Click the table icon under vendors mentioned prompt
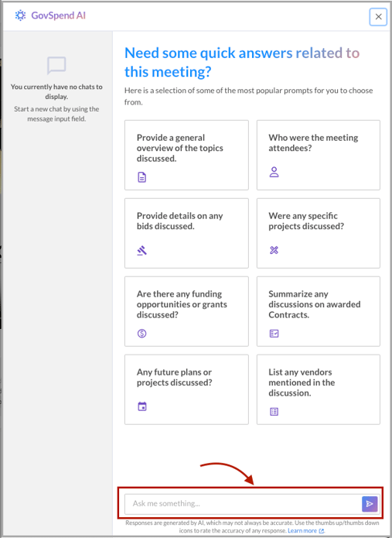This screenshot has width=392, height=538. click(274, 412)
